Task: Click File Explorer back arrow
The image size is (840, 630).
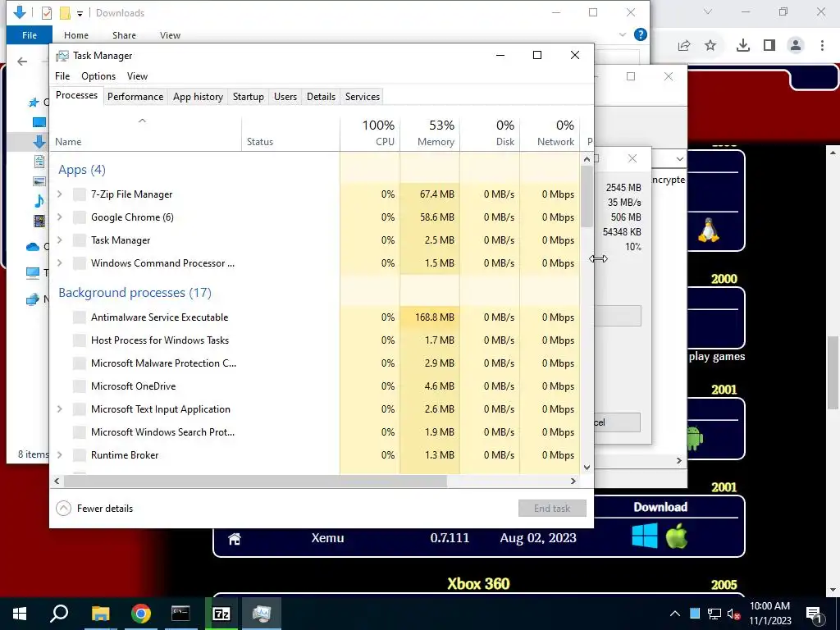Action: [22, 62]
